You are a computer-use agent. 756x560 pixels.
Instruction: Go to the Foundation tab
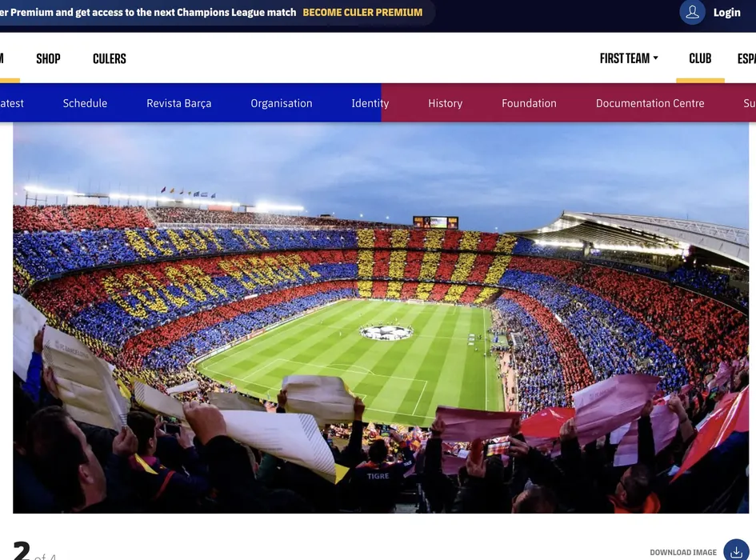coord(529,103)
